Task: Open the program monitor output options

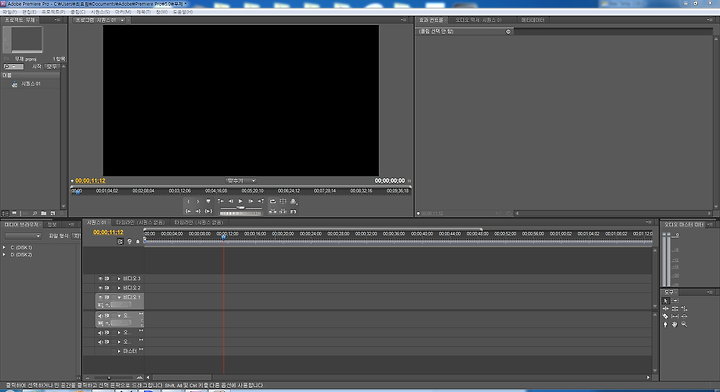Action: coord(293,202)
